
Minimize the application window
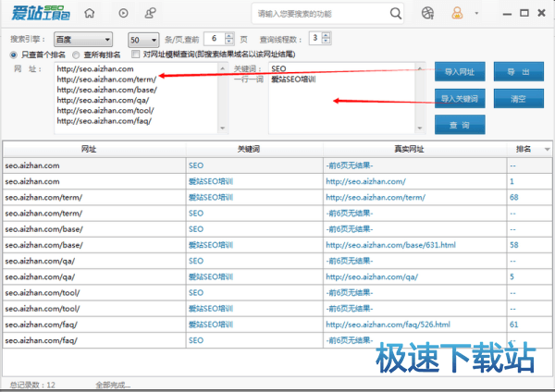coord(507,14)
